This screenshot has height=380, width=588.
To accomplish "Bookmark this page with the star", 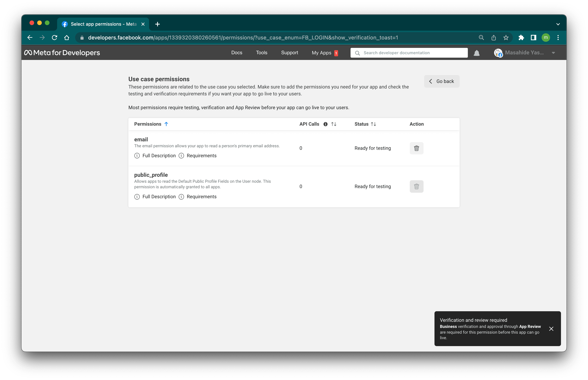I will point(506,38).
